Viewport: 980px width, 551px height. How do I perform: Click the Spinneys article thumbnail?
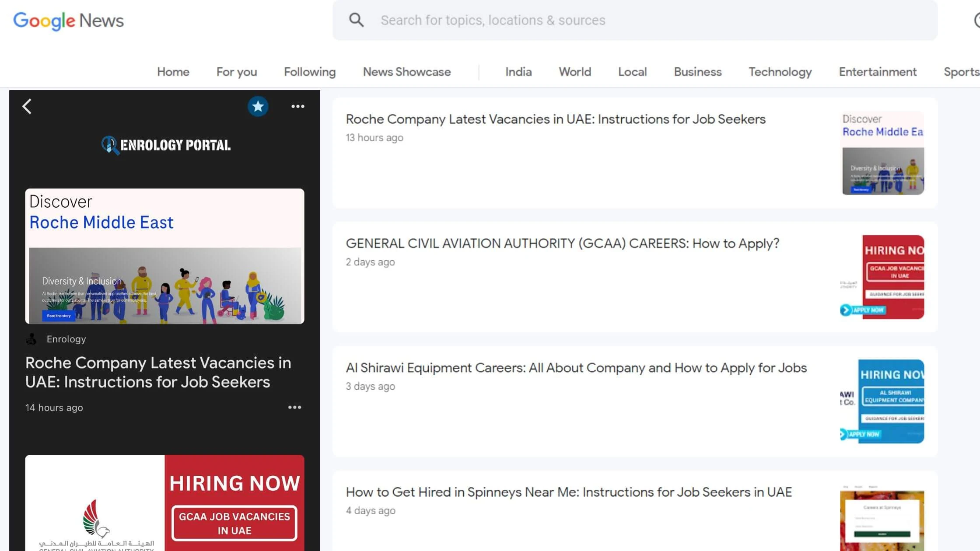[x=882, y=518]
